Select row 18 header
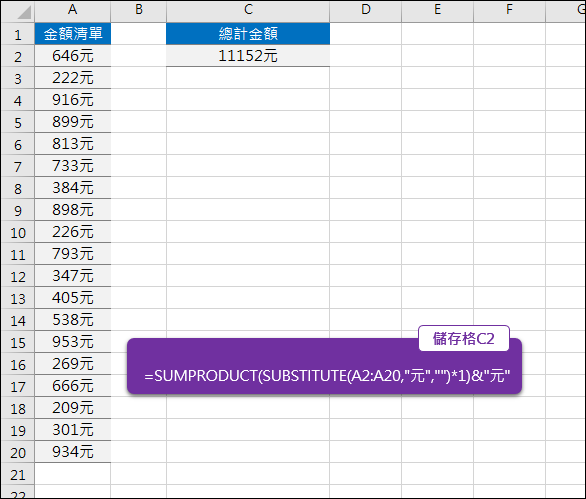 pos(18,408)
